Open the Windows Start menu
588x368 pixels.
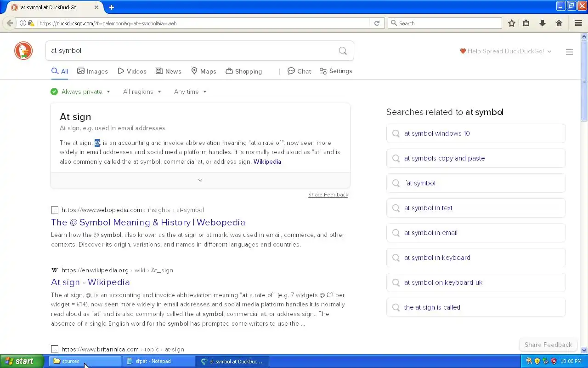(x=22, y=361)
